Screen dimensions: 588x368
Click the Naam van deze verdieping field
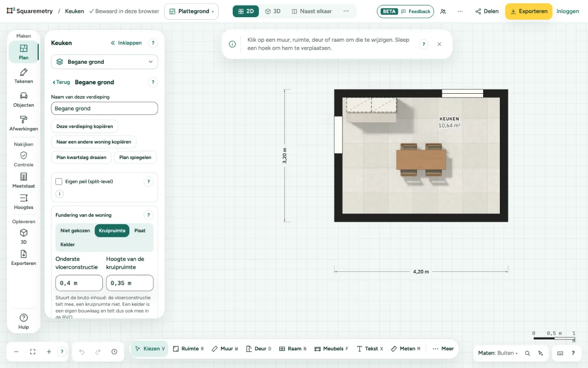click(105, 108)
